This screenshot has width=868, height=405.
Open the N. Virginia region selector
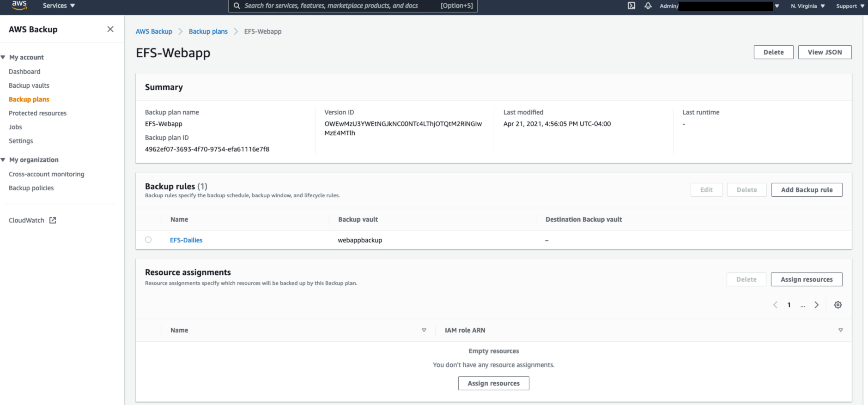click(807, 6)
